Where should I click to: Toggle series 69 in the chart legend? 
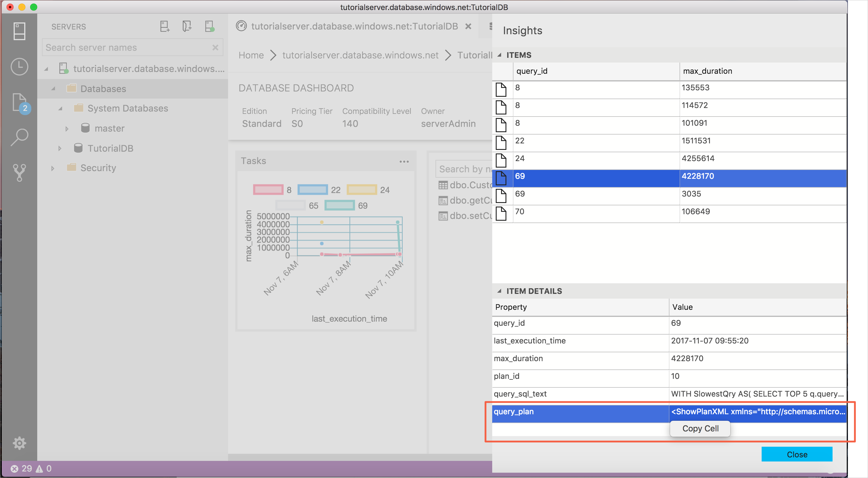[340, 205]
